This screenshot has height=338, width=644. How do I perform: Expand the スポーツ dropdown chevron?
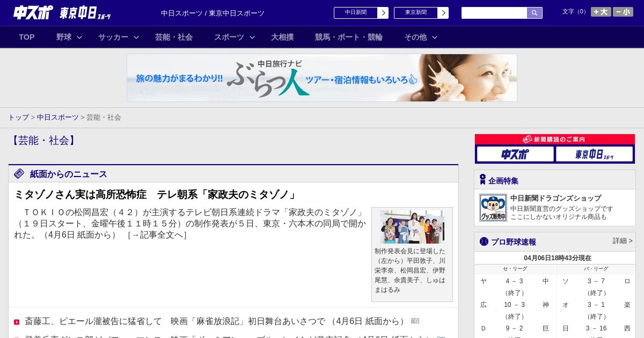252,37
